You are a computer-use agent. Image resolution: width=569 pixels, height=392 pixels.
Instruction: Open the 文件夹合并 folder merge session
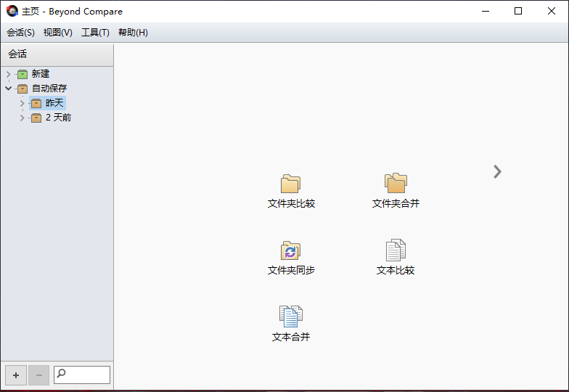coord(396,192)
